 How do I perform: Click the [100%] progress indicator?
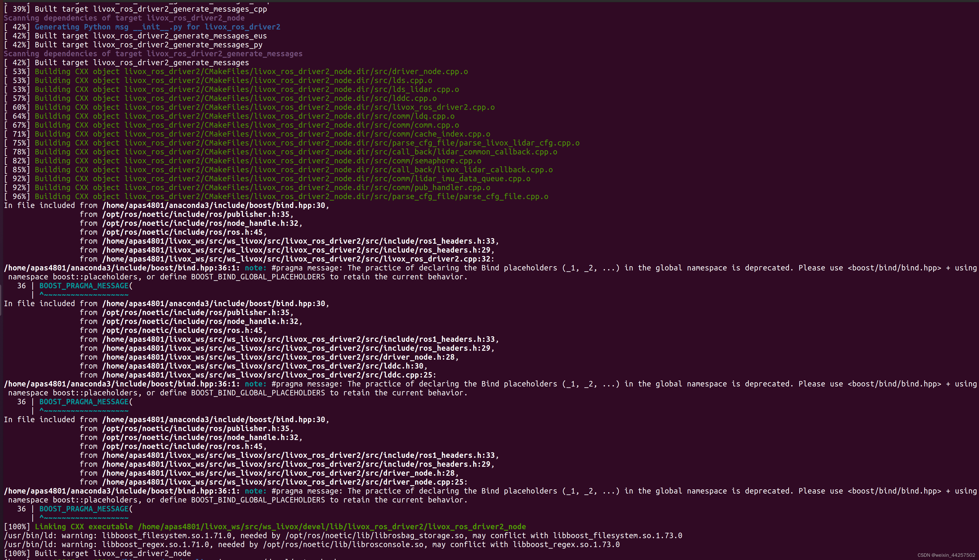pyautogui.click(x=17, y=527)
